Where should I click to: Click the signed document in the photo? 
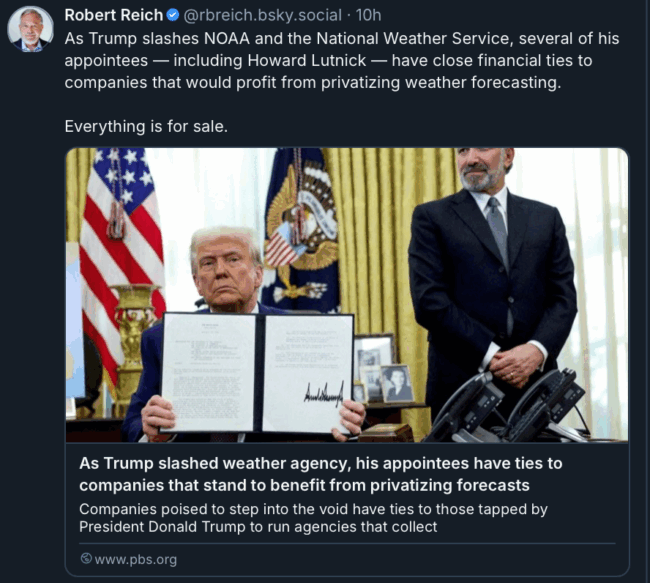pos(257,373)
